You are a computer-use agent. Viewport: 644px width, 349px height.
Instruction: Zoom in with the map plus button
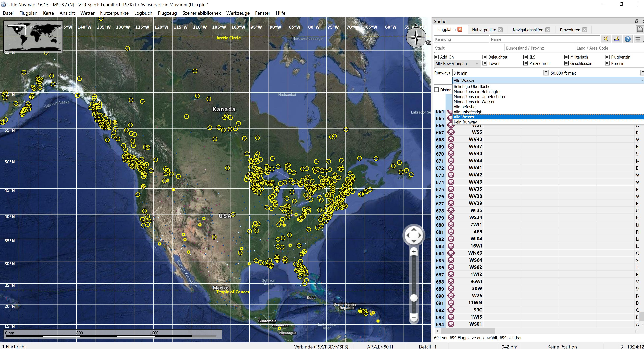tap(414, 252)
